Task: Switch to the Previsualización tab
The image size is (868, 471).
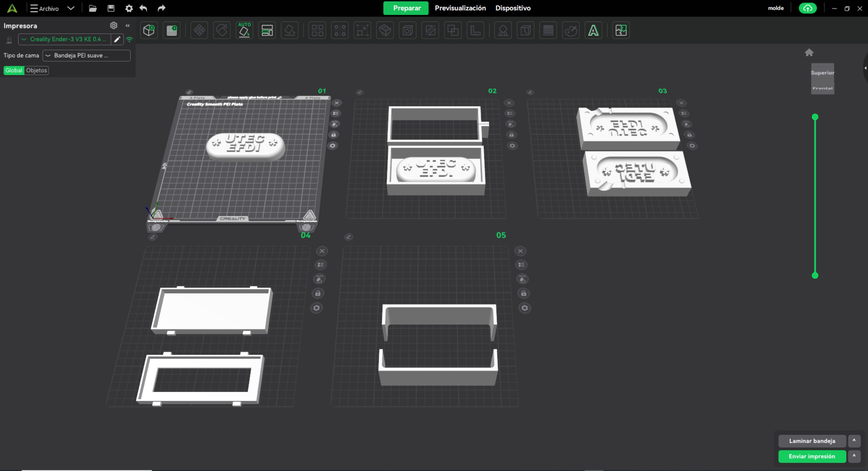Action: [x=460, y=8]
